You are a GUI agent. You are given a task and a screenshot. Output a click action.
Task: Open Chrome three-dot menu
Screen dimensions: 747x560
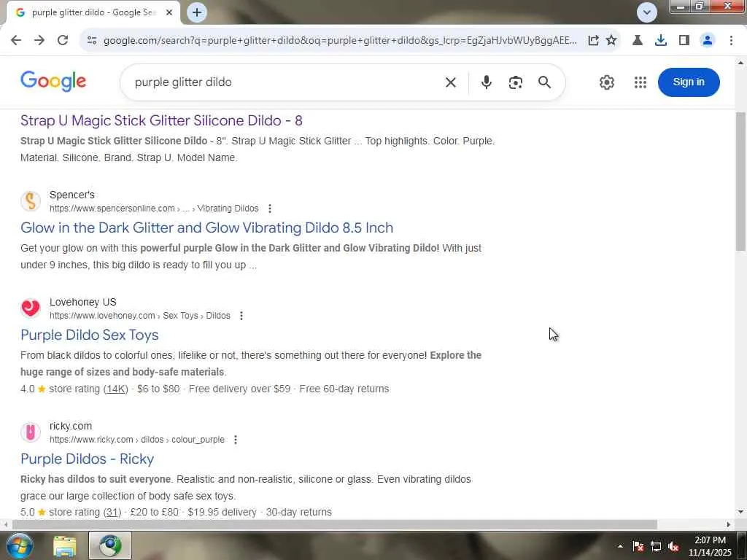pyautogui.click(x=731, y=41)
